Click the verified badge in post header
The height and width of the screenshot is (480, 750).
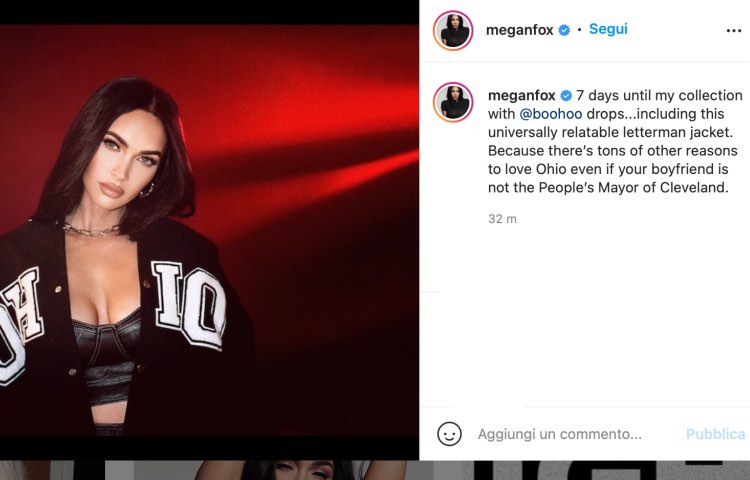pos(564,31)
